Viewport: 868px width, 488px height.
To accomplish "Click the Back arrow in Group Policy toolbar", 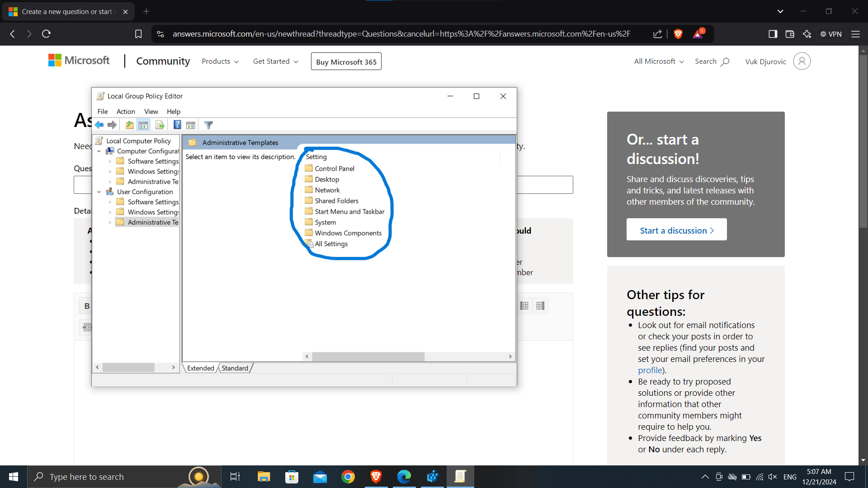I will pos(99,125).
